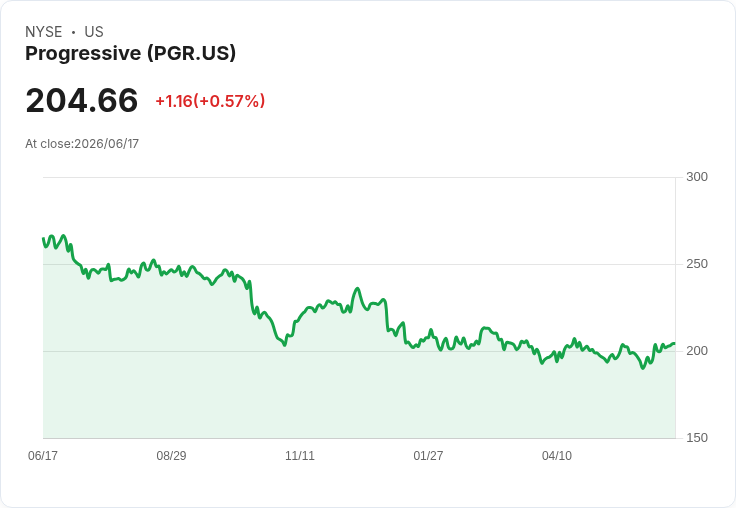Click the +1.16(+0.57%) price change
Viewport: 736px width, 508px height.
pyautogui.click(x=210, y=101)
